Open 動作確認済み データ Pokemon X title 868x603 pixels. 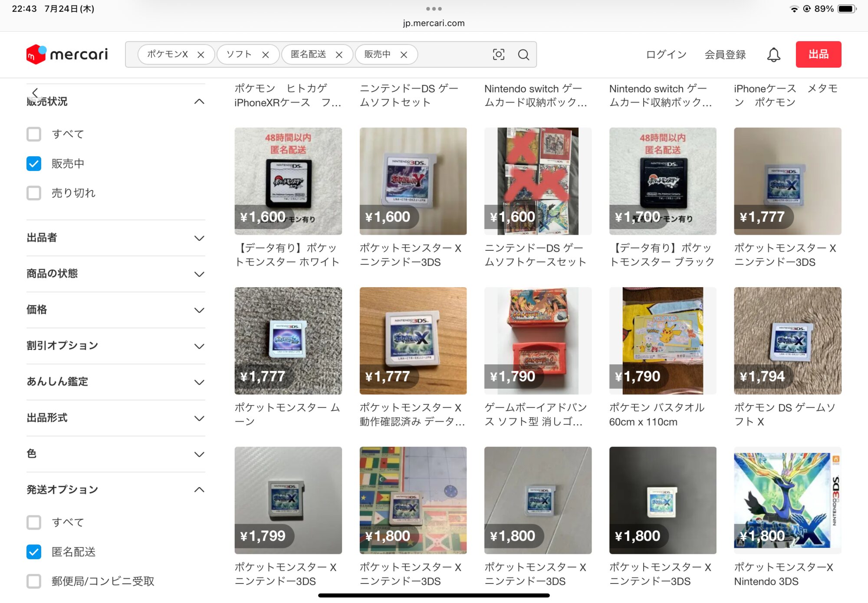412,415
